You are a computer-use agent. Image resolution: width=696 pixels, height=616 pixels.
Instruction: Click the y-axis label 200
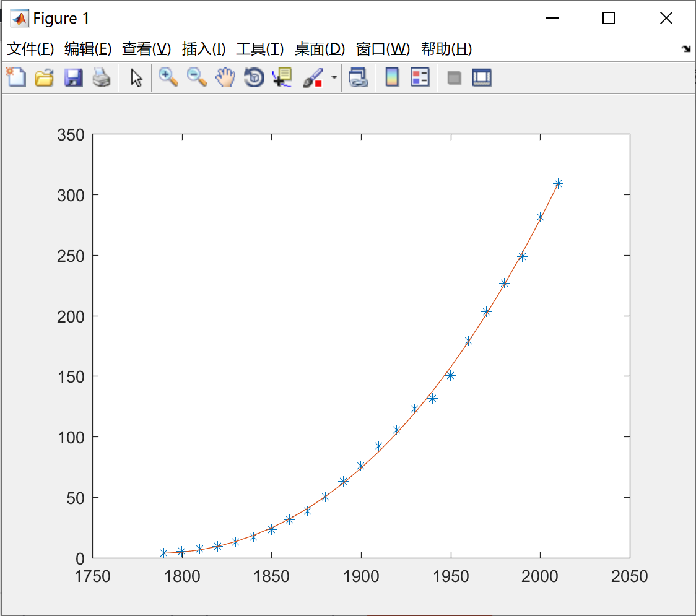click(71, 317)
